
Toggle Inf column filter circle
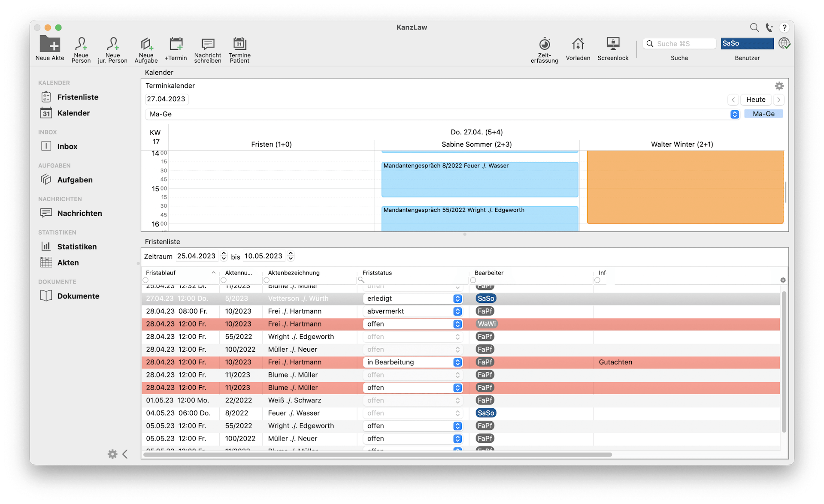point(597,280)
